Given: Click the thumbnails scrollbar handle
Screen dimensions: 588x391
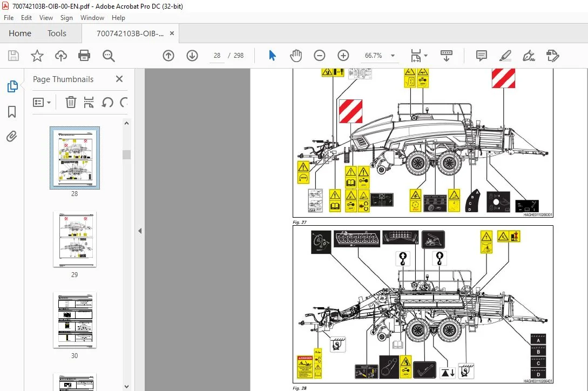Looking at the screenshot, I should [x=126, y=154].
